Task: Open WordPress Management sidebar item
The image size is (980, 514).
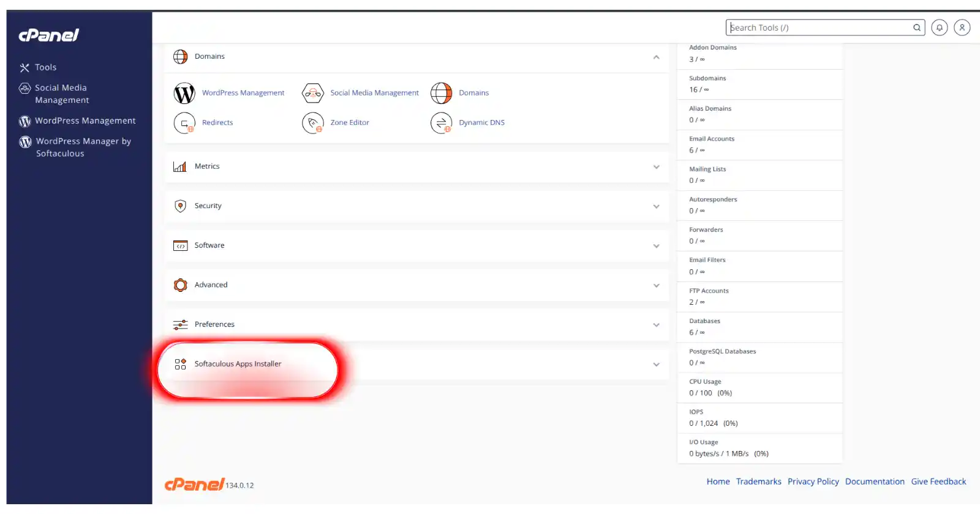Action: 85,121
